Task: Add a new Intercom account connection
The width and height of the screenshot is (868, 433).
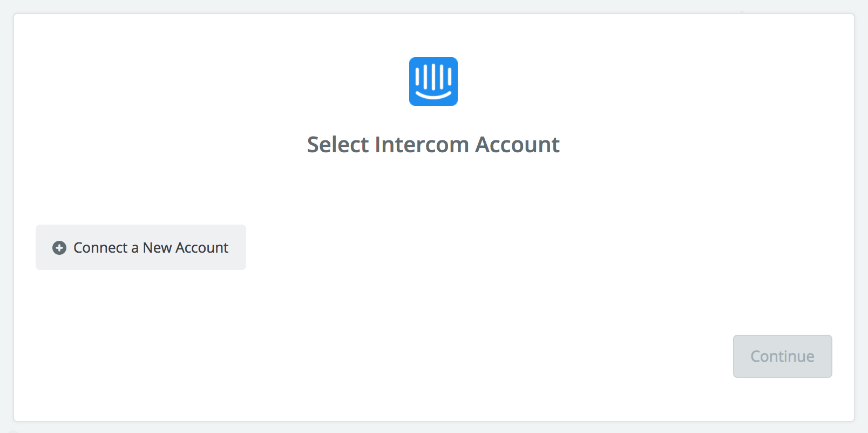Action: pyautogui.click(x=141, y=247)
